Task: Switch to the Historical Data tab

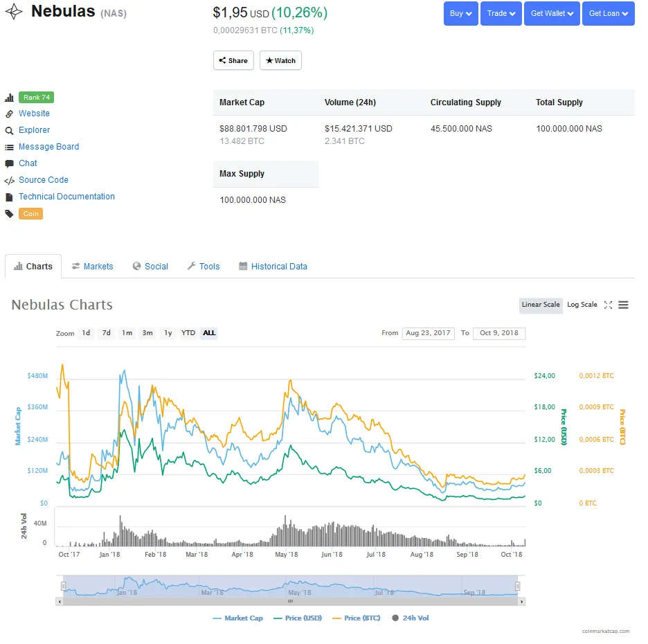Action: [x=273, y=266]
